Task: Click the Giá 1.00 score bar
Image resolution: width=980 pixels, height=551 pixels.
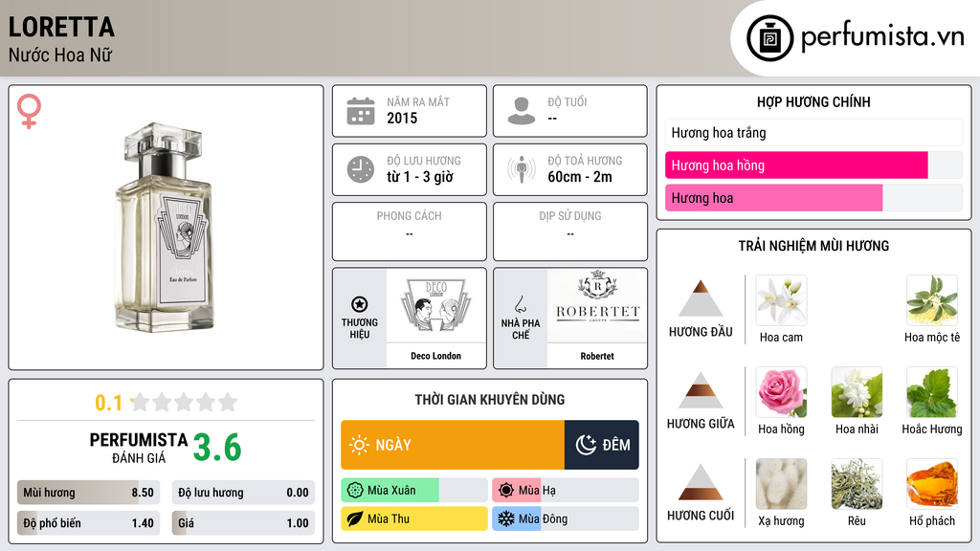Action: click(x=243, y=523)
